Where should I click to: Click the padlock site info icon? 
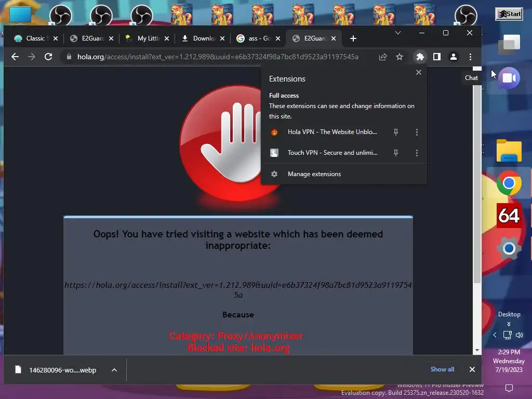pos(69,57)
